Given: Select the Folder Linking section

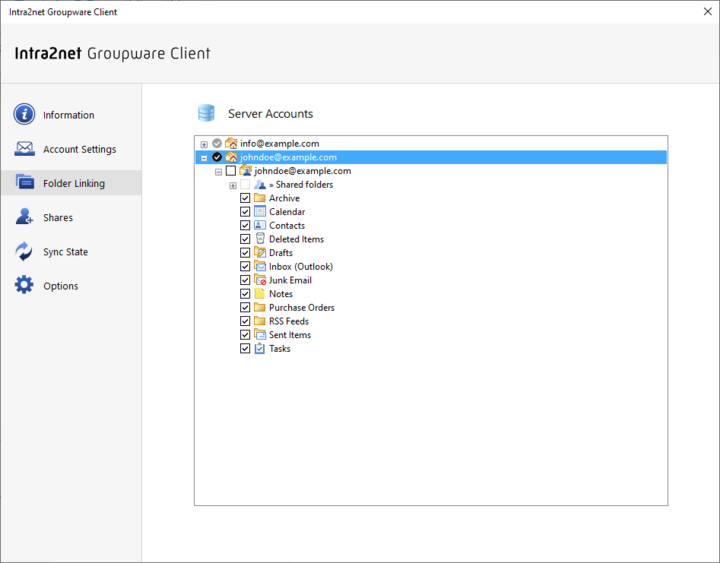Looking at the screenshot, I should coord(71,183).
